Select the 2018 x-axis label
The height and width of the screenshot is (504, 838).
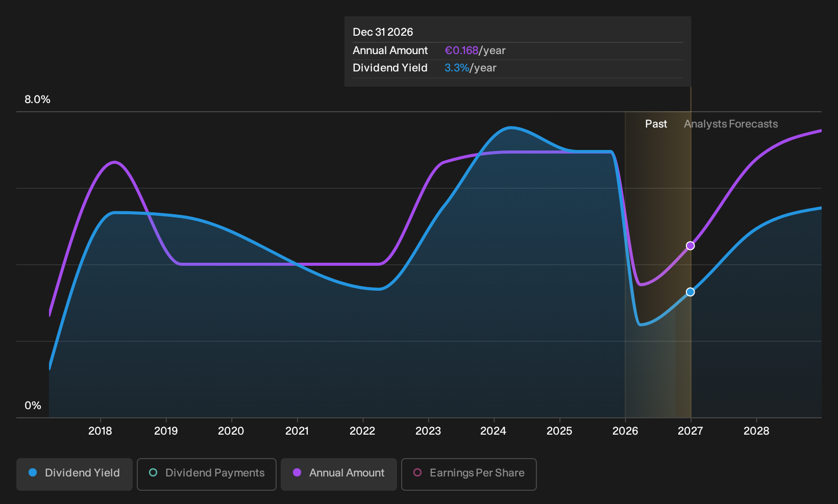point(100,431)
